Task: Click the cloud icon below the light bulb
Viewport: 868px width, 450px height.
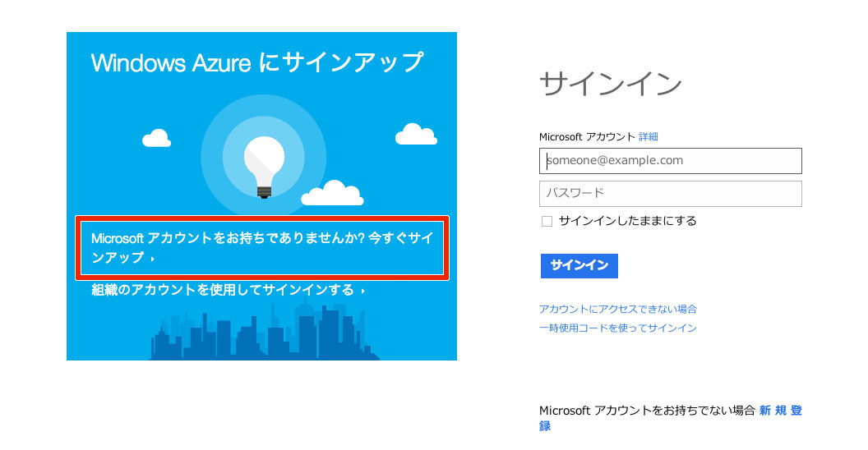Action: (332, 193)
